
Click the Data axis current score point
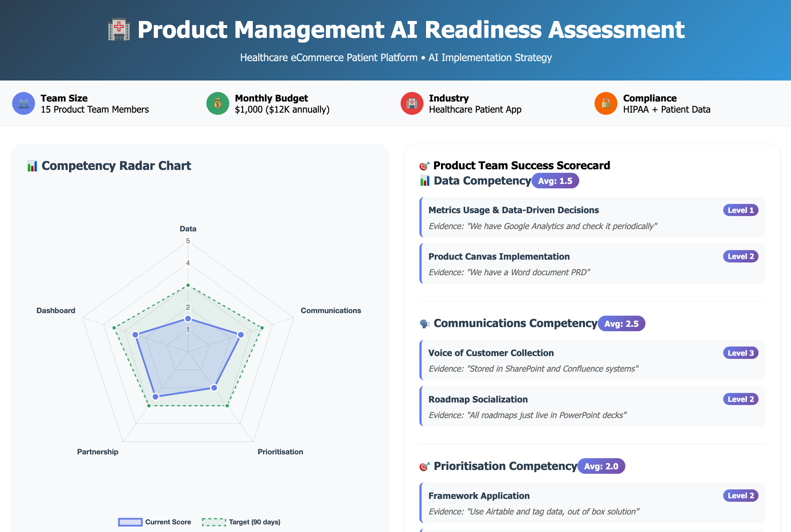coord(188,318)
